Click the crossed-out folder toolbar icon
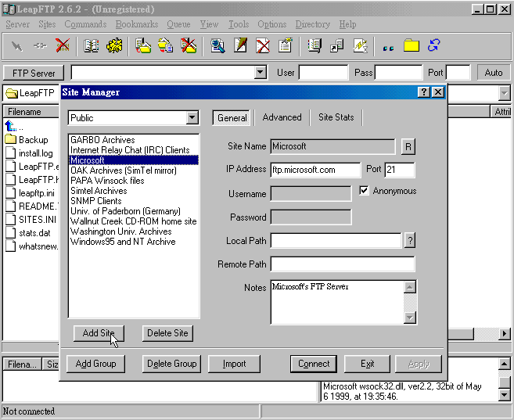This screenshot has width=514, height=420. [189, 45]
